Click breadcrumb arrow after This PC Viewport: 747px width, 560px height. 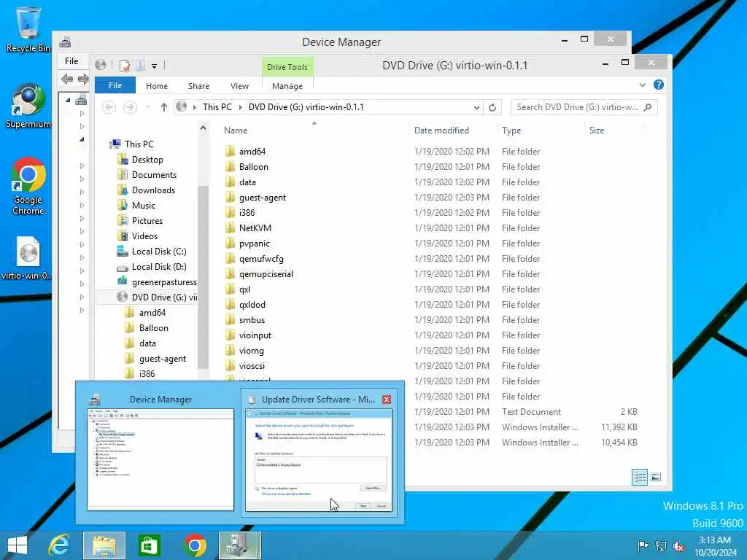[x=240, y=108]
